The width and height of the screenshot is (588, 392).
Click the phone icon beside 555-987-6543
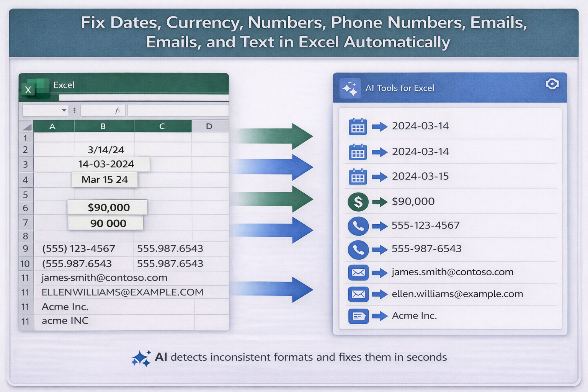(x=358, y=250)
